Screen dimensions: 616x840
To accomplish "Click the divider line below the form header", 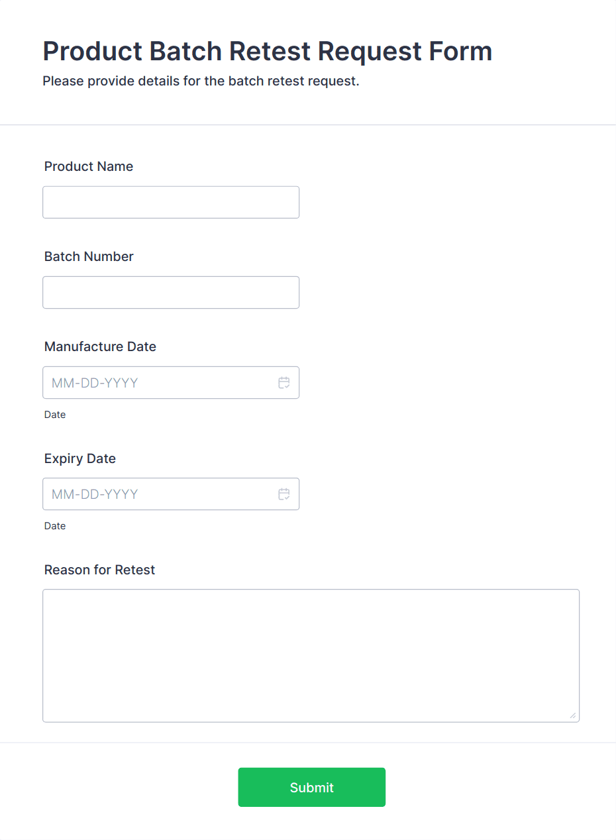I will (308, 125).
